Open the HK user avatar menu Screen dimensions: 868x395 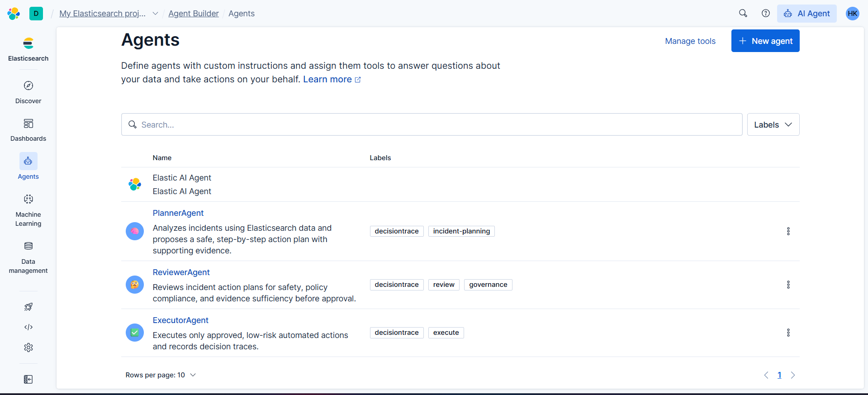pyautogui.click(x=853, y=14)
